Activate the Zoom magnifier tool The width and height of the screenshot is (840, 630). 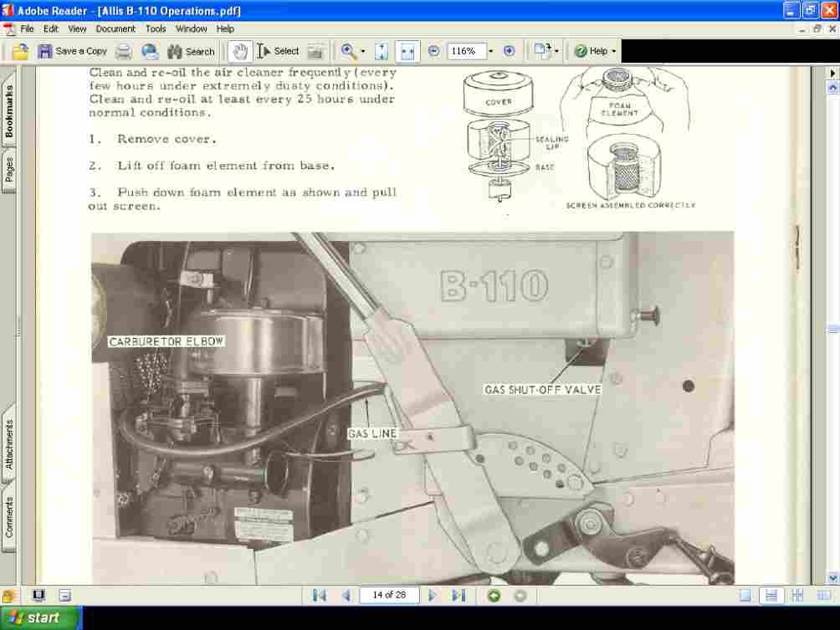point(348,51)
